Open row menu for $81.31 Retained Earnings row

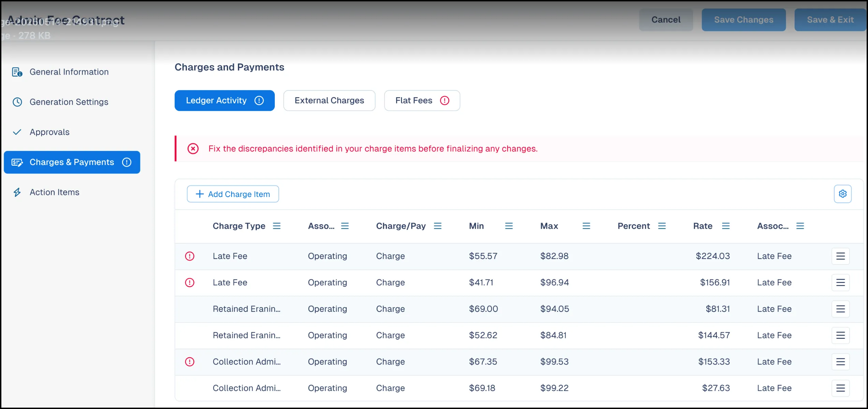(x=840, y=309)
